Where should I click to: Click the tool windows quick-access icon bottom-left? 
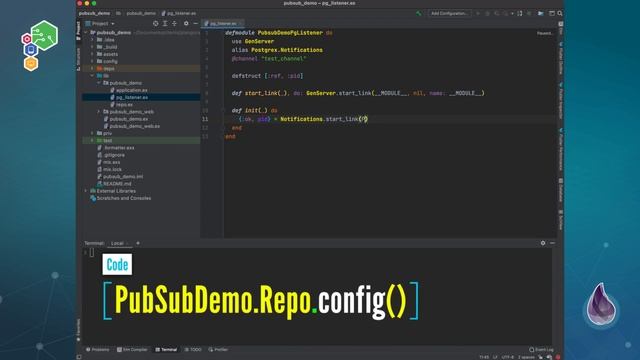79,357
